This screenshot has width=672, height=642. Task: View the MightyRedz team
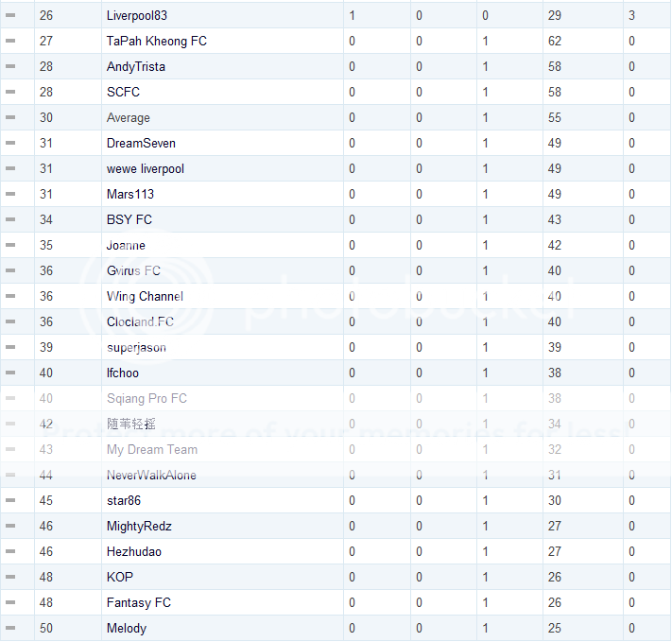(x=139, y=527)
